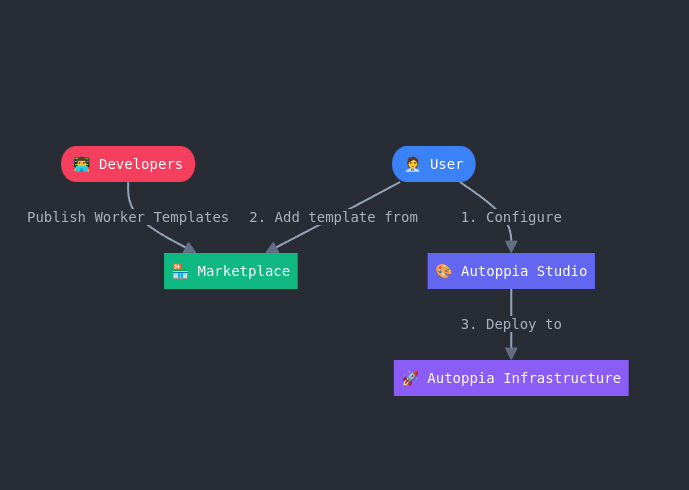Click the store icon in Marketplace node

point(180,271)
